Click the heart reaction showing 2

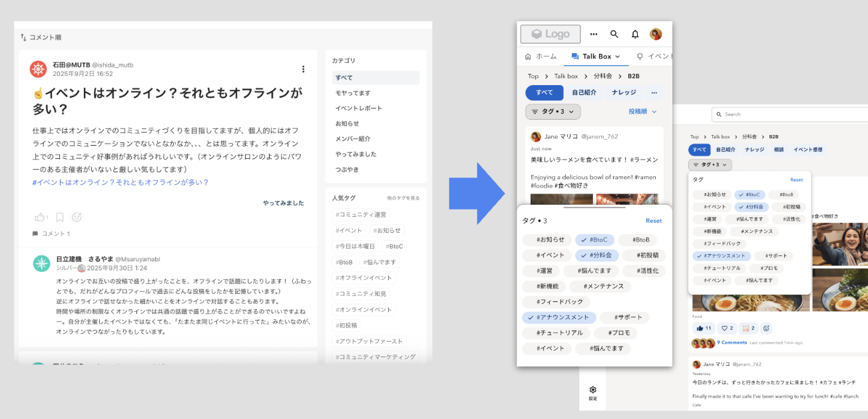point(727,328)
